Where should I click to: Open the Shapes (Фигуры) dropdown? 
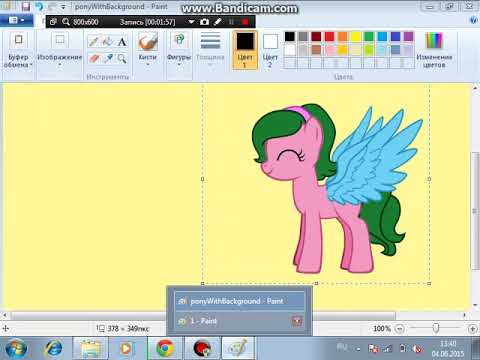(179, 49)
